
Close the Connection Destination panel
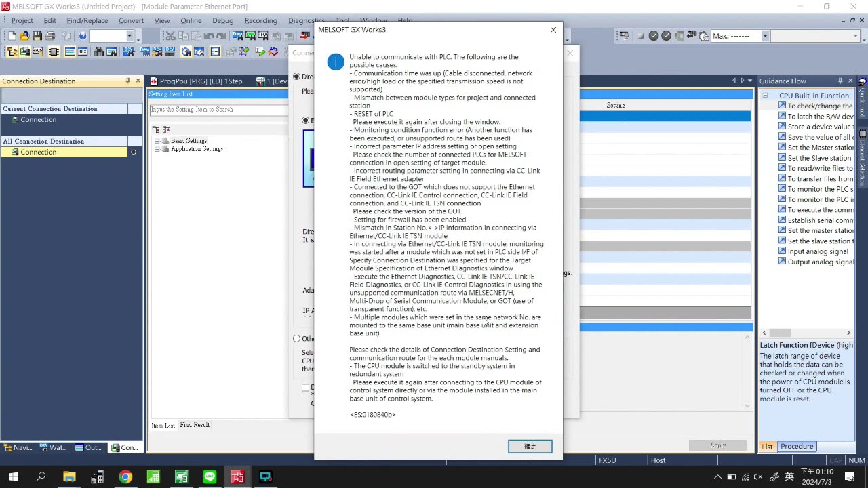(x=138, y=81)
